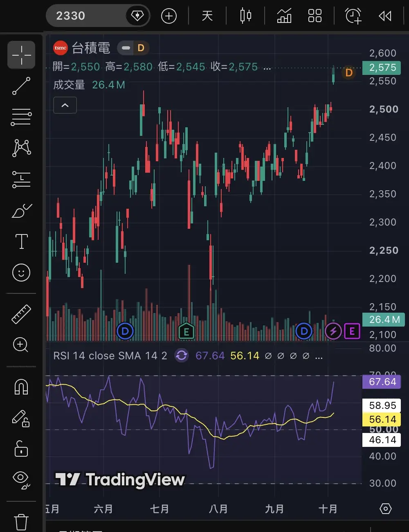
Task: Open the emoji icons tool
Action: [21, 273]
